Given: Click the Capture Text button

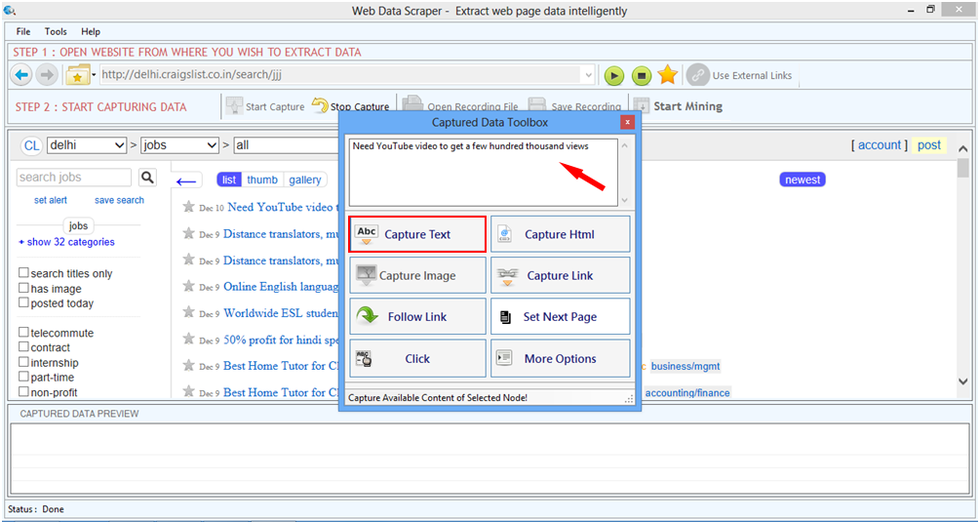Looking at the screenshot, I should coord(417,234).
